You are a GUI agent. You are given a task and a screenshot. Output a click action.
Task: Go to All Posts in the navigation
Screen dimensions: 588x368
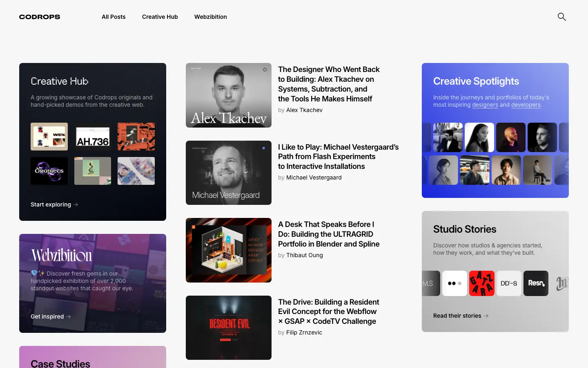tap(114, 17)
